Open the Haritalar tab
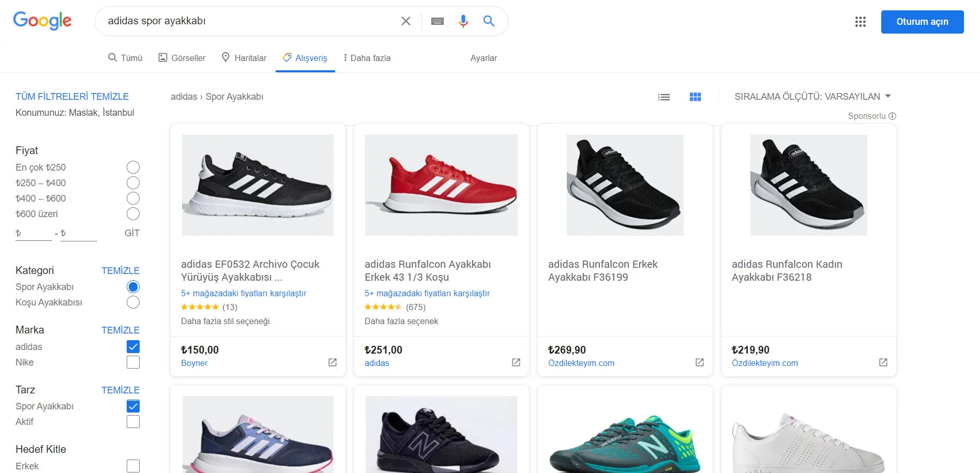980x473 pixels. coord(244,58)
